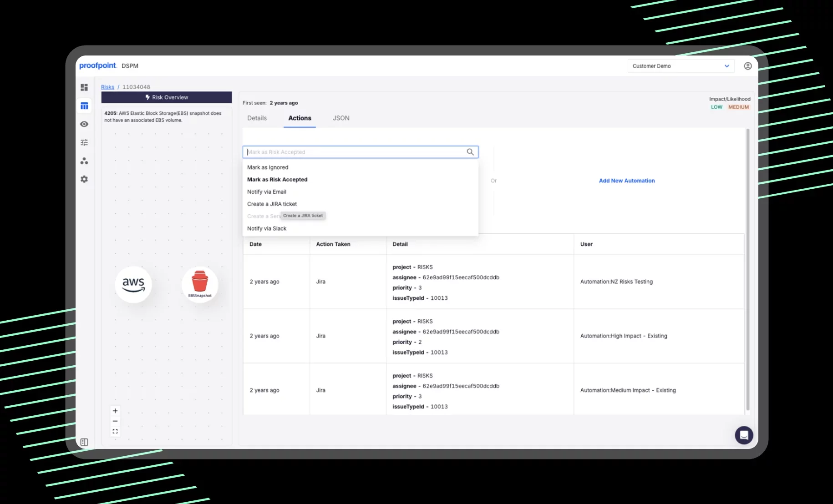Screen dimensions: 833x504
Task: Switch to the Details tab
Action: 257,118
